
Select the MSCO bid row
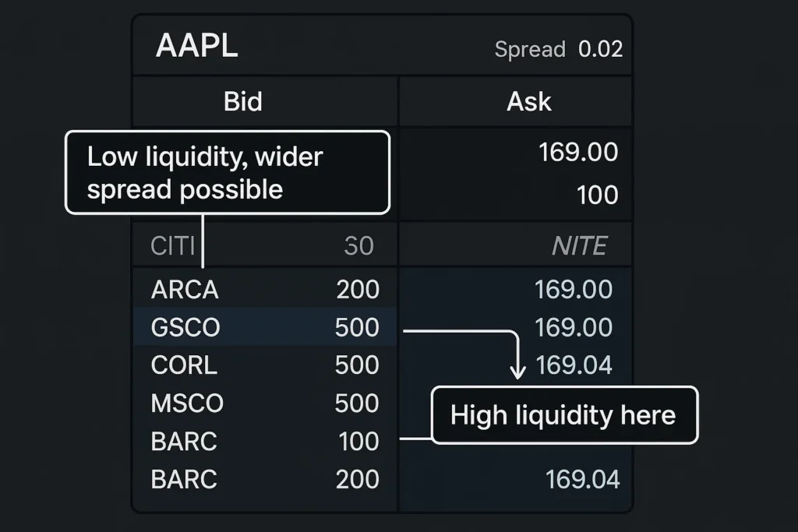pos(265,403)
